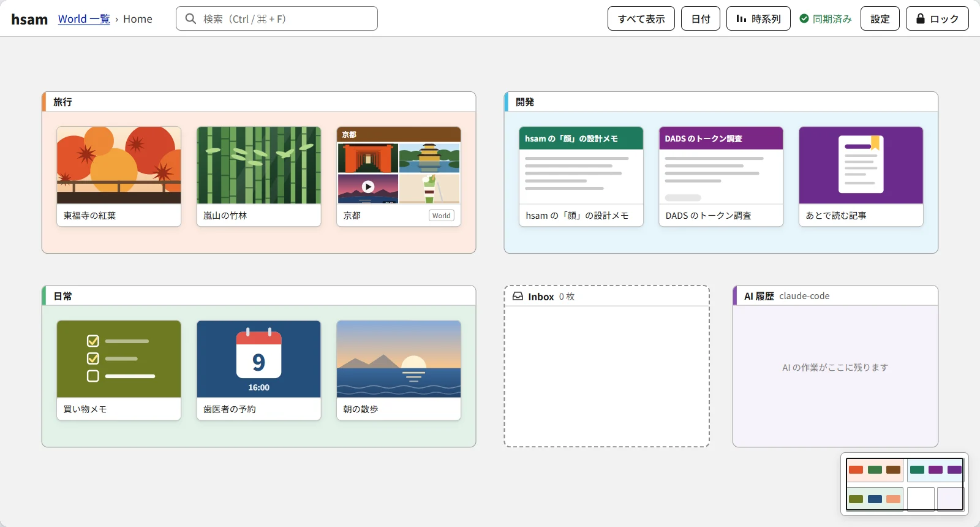Click Home in the breadcrumb

tap(138, 19)
